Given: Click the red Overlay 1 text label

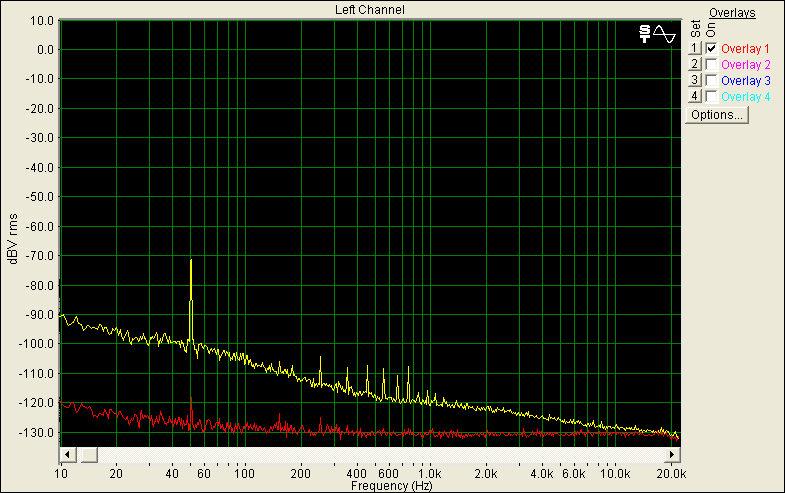Looking at the screenshot, I should click(x=745, y=48).
